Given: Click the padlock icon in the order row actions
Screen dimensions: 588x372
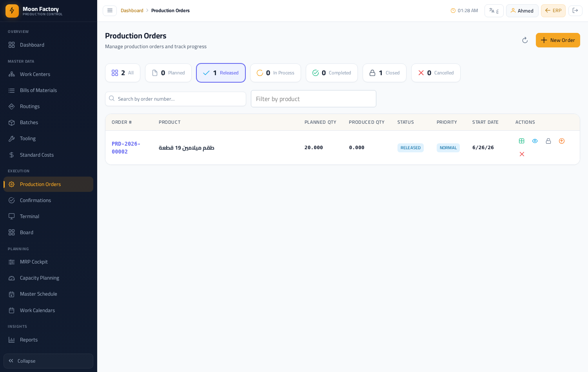Looking at the screenshot, I should coord(548,141).
